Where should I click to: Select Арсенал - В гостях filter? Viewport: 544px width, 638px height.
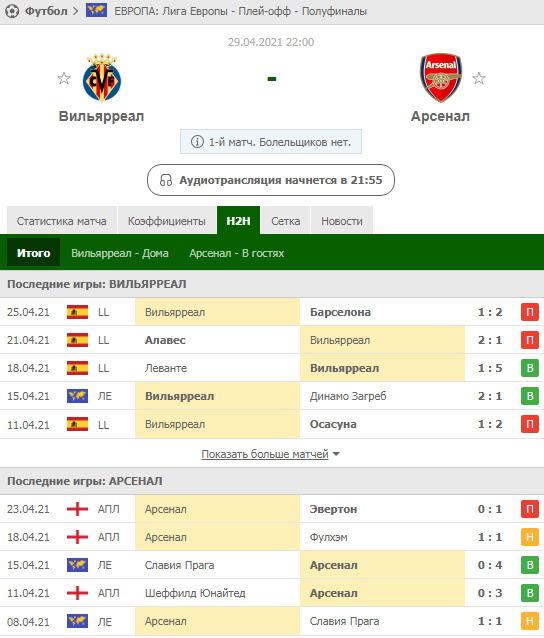click(x=236, y=253)
